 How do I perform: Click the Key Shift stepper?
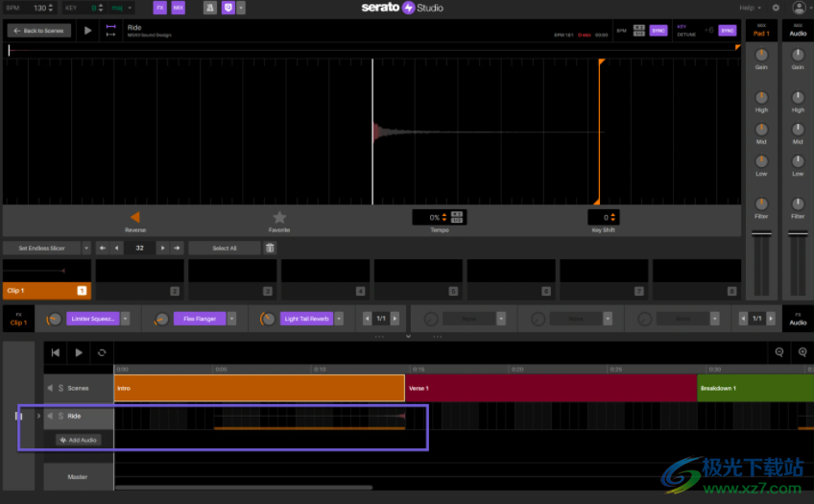coord(613,218)
